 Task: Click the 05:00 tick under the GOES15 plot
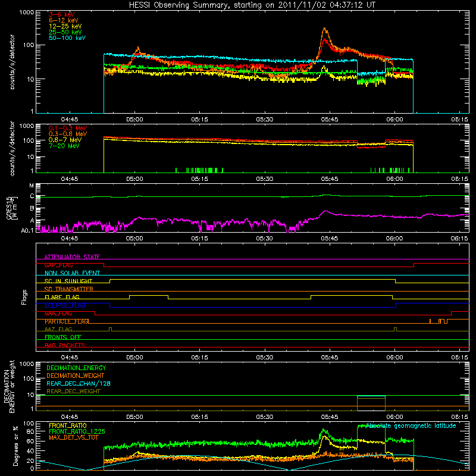tap(134, 239)
